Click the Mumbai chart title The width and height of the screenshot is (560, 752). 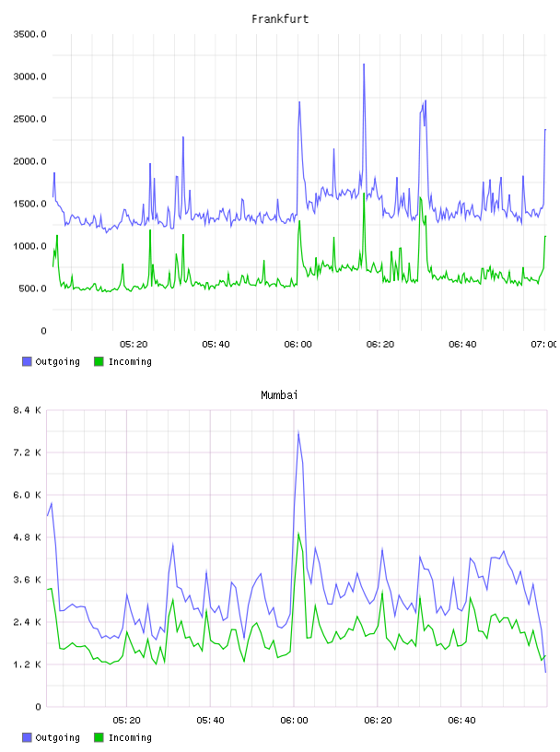pos(279,395)
